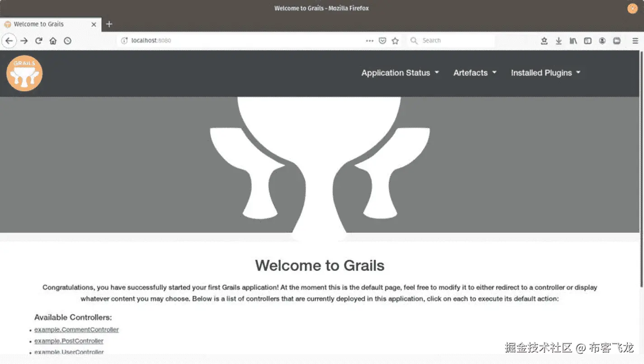Close the Welcome to Grails tab

pyautogui.click(x=94, y=24)
